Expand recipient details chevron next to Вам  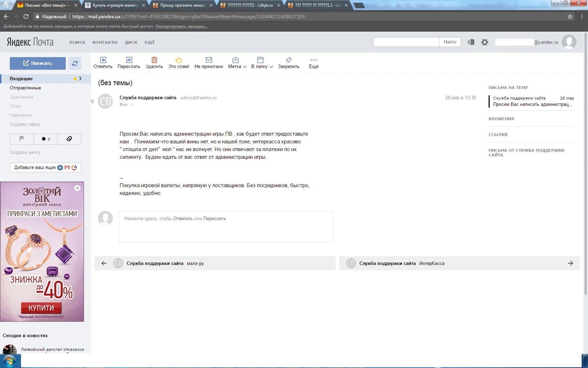pos(133,105)
